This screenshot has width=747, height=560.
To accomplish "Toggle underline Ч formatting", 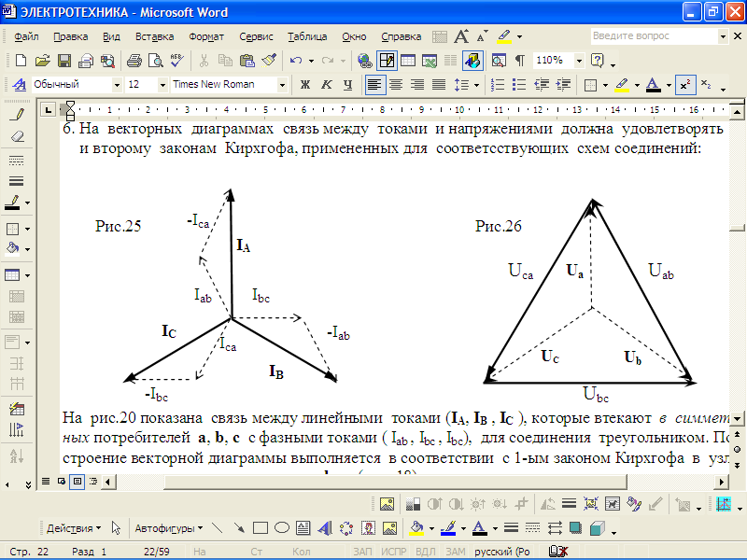I will pyautogui.click(x=347, y=85).
